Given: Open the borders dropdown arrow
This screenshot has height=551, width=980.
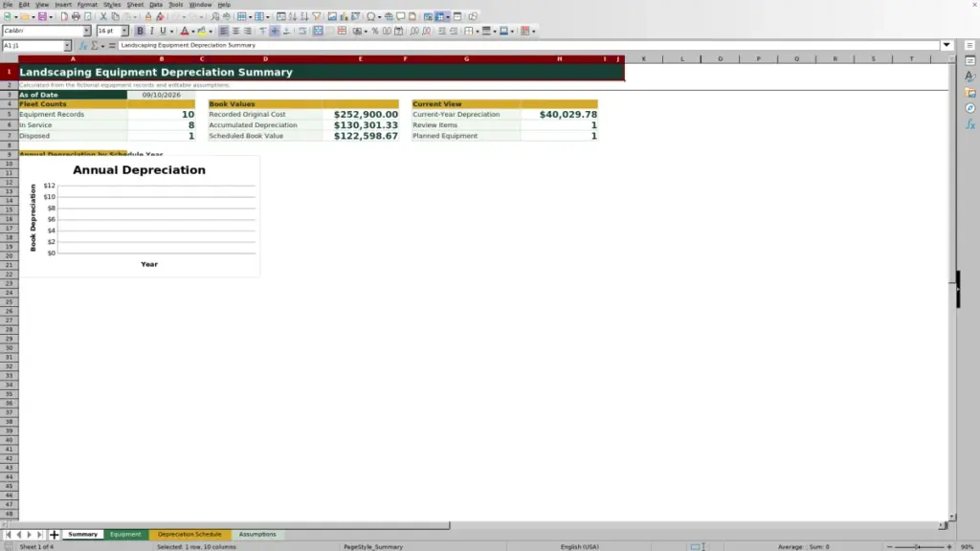Looking at the screenshot, I should (x=478, y=32).
